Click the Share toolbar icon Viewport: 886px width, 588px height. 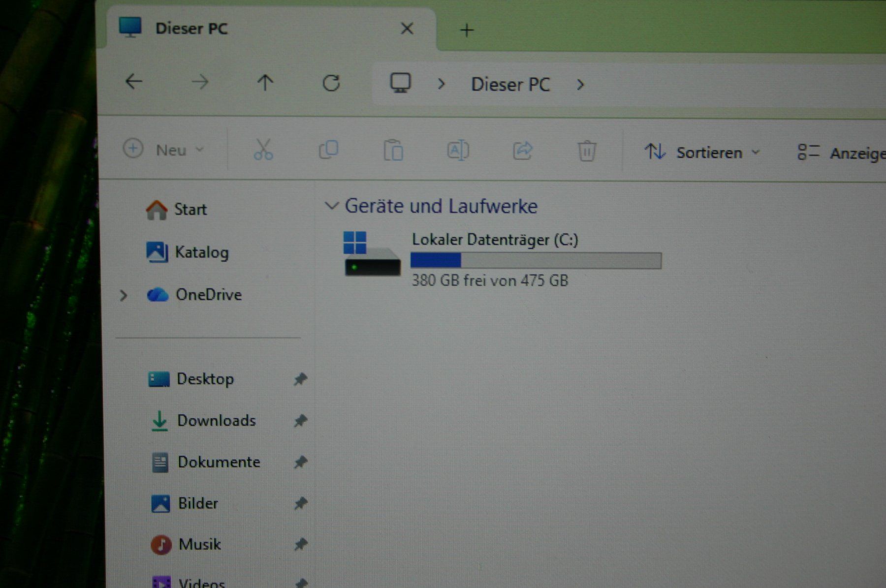[x=523, y=151]
